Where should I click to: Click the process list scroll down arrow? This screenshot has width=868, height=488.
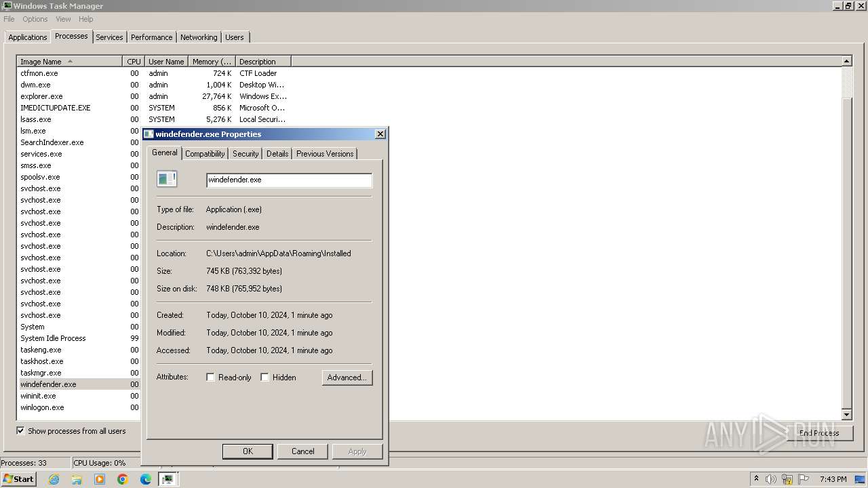[x=846, y=414]
